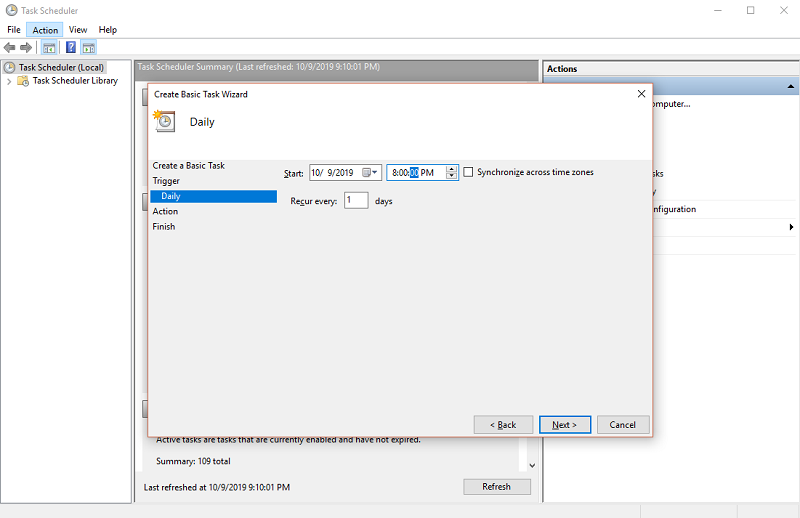Screen dimensions: 800x518
Task: Click the Show/Hide Console Tree toolbar icon
Action: 49,48
